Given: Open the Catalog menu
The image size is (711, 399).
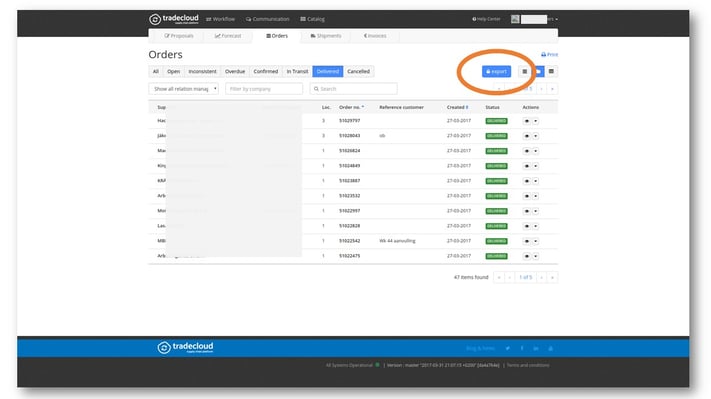Looking at the screenshot, I should coord(312,19).
